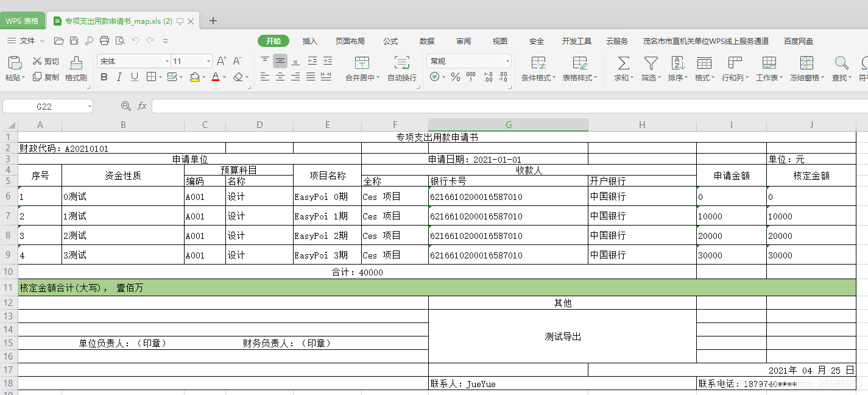This screenshot has height=395, width=868.
Task: Open the font size dropdown showing 11
Action: tap(208, 61)
